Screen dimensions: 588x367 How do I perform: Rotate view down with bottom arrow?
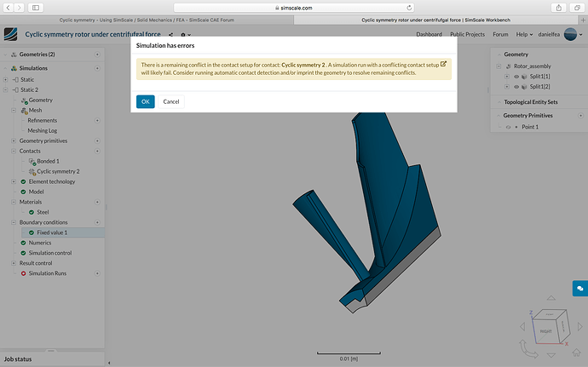pyautogui.click(x=551, y=355)
